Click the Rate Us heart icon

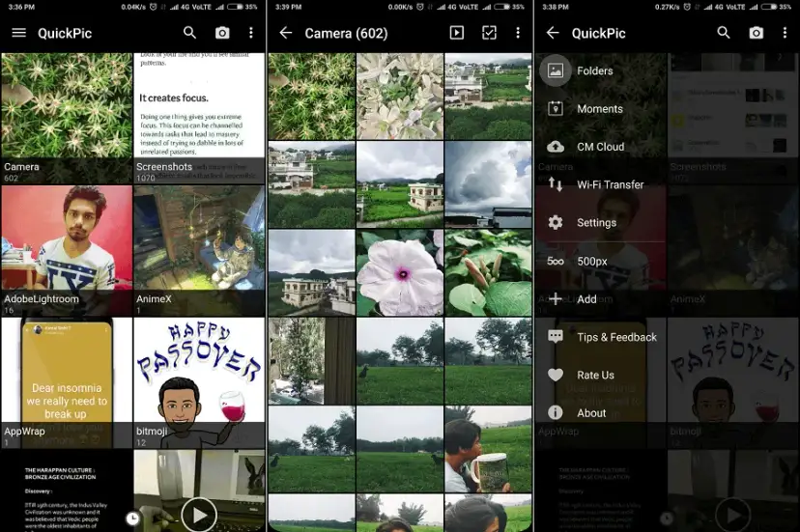coord(556,375)
